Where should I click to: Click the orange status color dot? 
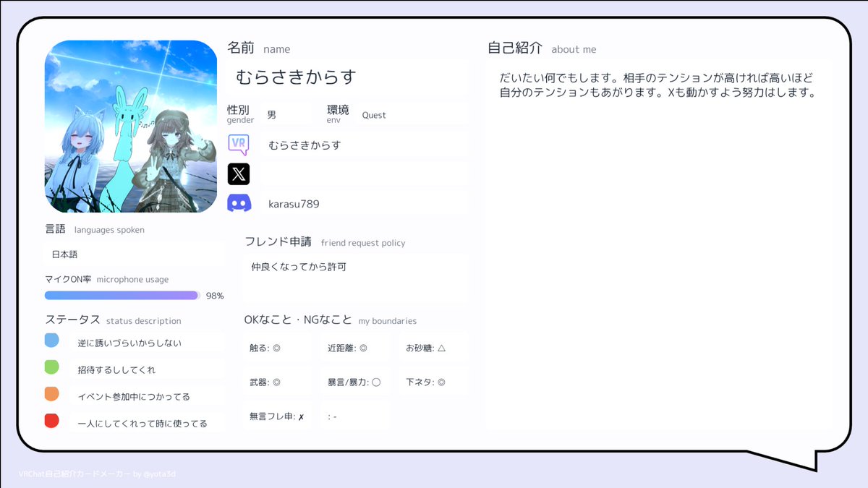51,394
